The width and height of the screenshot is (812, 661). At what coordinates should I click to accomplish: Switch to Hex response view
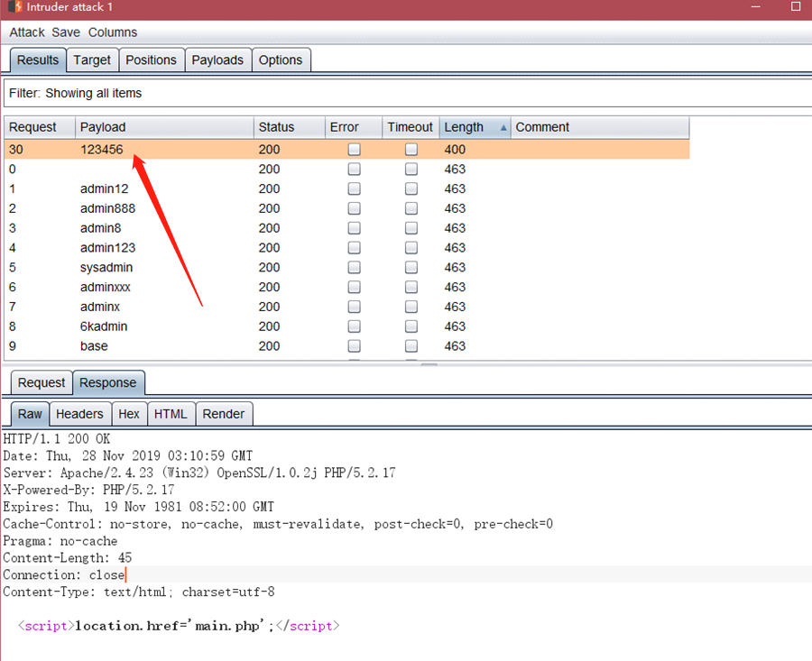coord(129,414)
